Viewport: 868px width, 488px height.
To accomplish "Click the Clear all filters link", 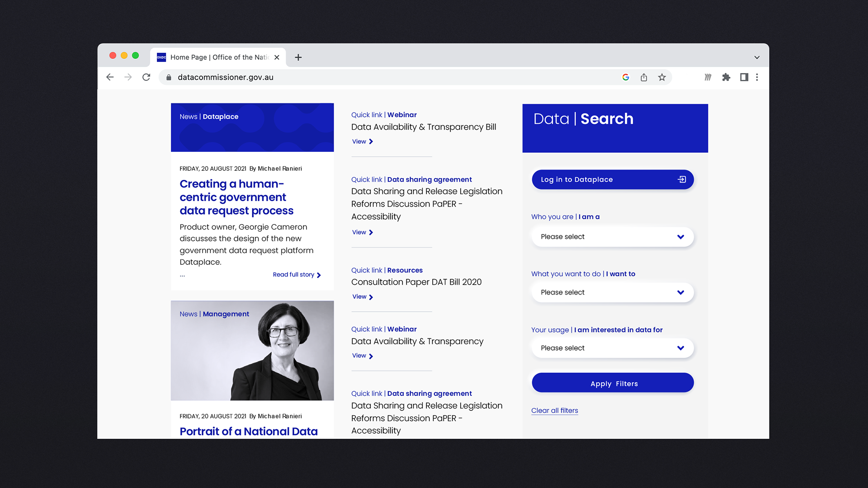I will coord(554,410).
